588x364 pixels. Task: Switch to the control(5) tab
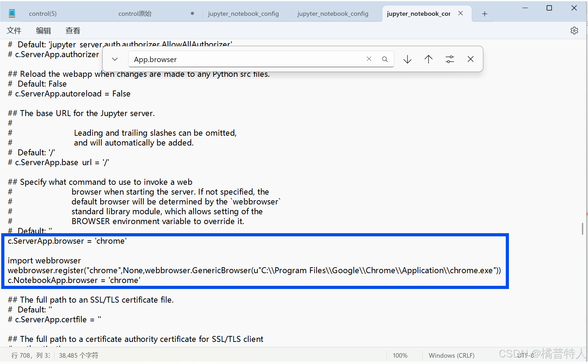coord(43,14)
